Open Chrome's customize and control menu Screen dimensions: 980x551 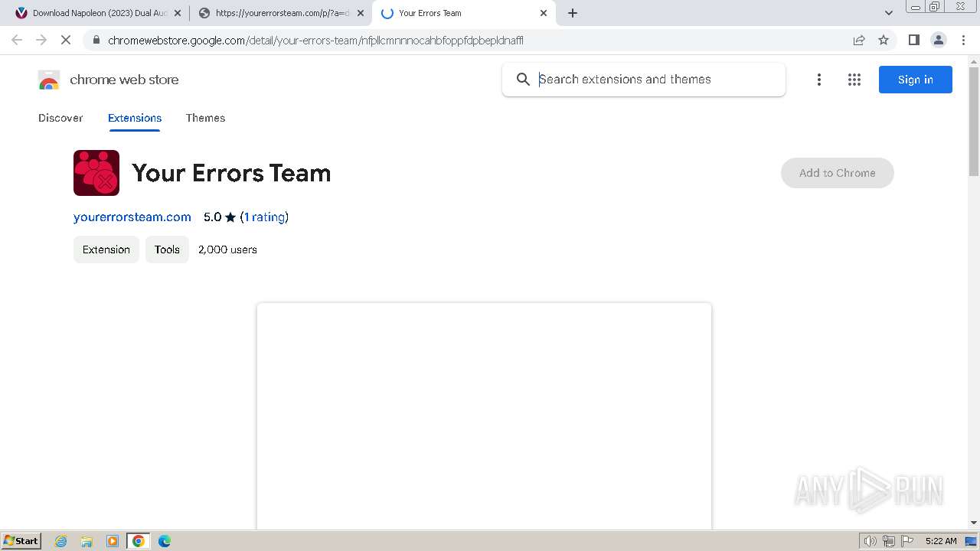click(x=964, y=40)
